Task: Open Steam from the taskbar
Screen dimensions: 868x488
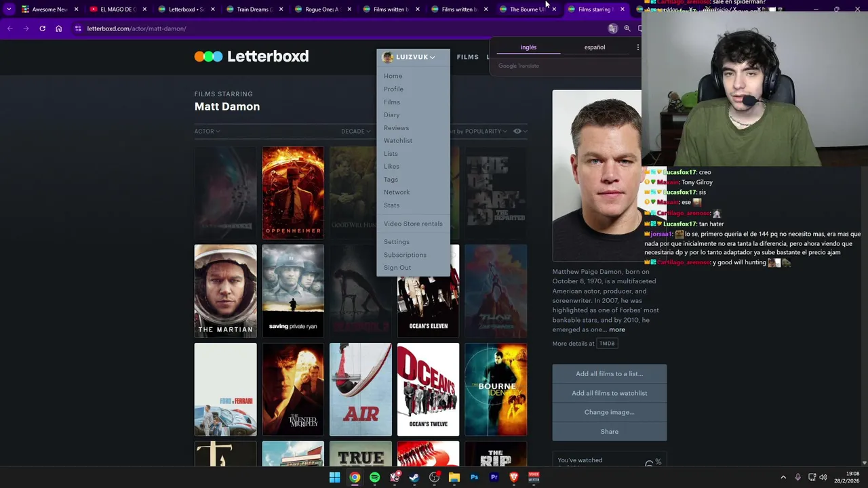Action: point(414,477)
